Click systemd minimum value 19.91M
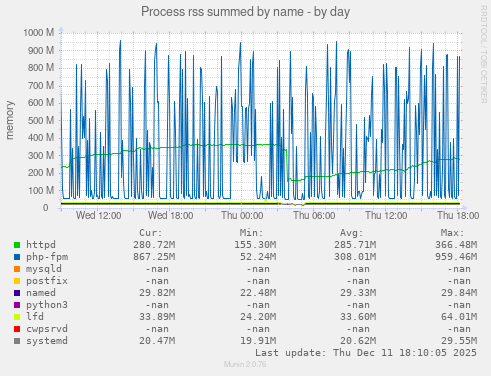491x376 pixels. point(258,341)
